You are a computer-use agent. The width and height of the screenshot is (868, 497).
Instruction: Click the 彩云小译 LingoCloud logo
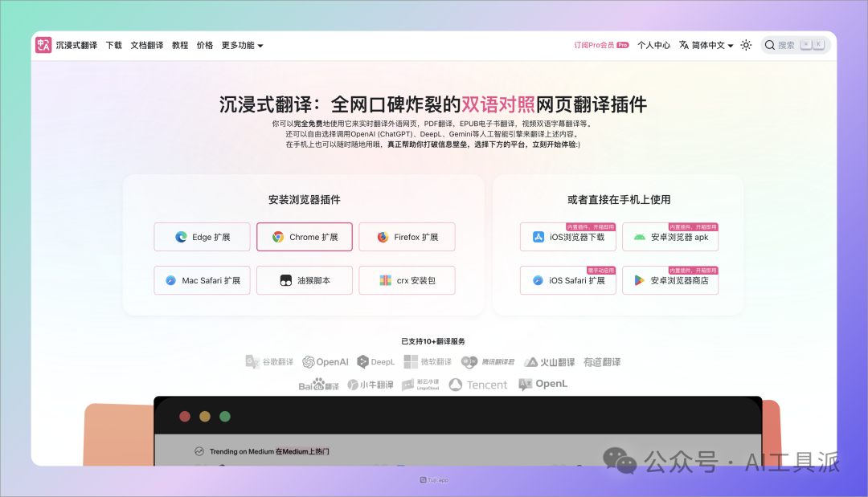(x=420, y=385)
